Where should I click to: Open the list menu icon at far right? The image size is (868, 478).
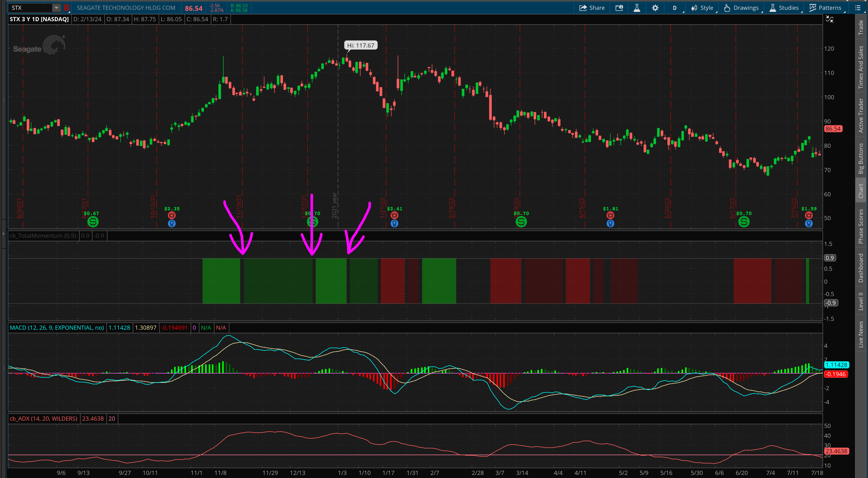[858, 8]
